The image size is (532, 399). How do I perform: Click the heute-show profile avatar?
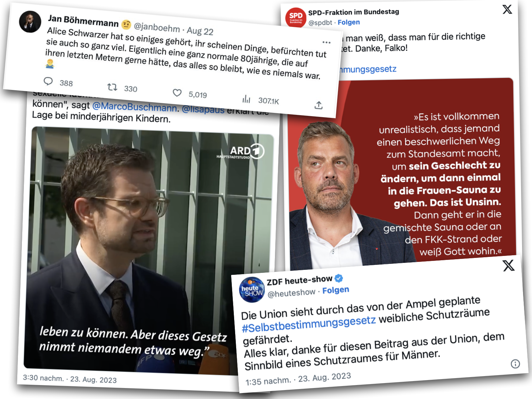pyautogui.click(x=252, y=290)
